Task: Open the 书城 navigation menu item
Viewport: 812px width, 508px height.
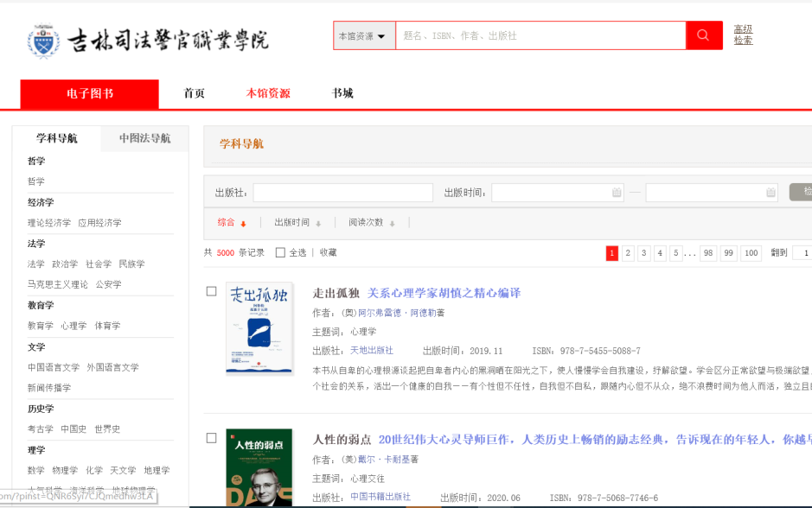Action: tap(342, 93)
